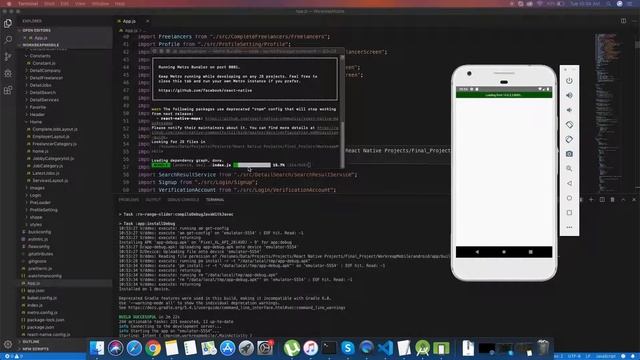Switch to the PROBLEMS panel tab
The height and width of the screenshot is (360, 640).
click(x=129, y=200)
